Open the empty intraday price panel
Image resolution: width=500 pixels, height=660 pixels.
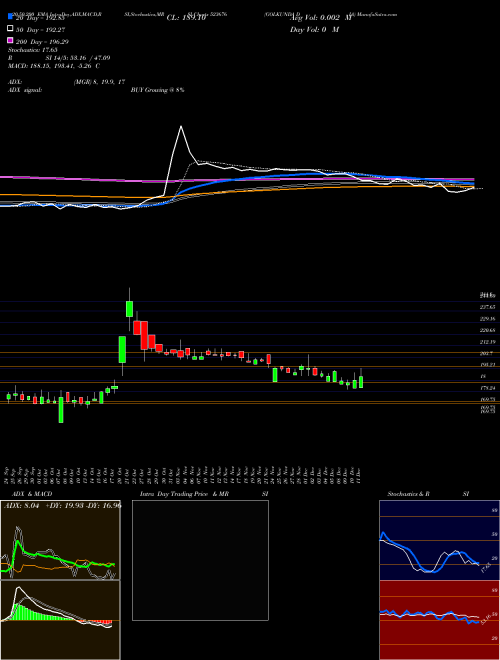pos(200,560)
